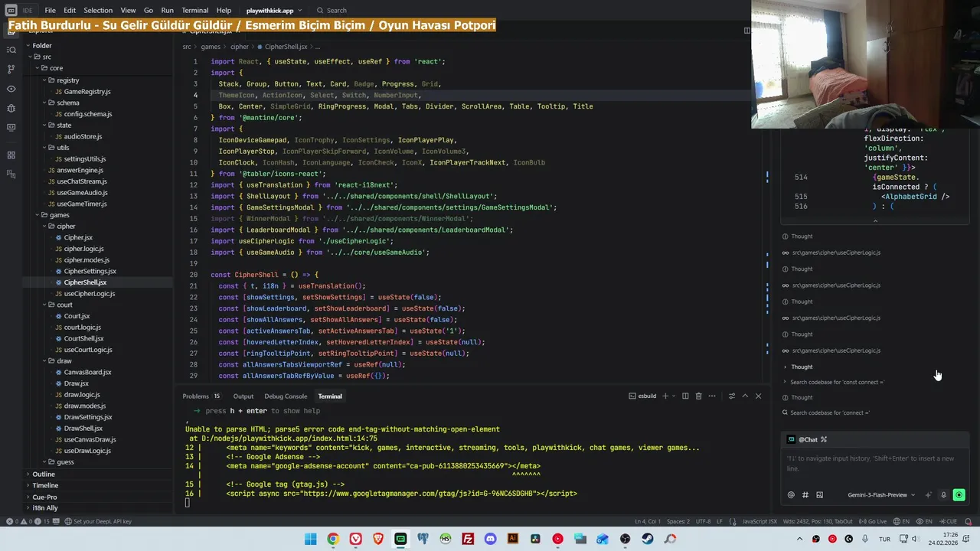The height and width of the screenshot is (551, 980).
Task: Open the Terminal menu
Action: pyautogui.click(x=194, y=11)
